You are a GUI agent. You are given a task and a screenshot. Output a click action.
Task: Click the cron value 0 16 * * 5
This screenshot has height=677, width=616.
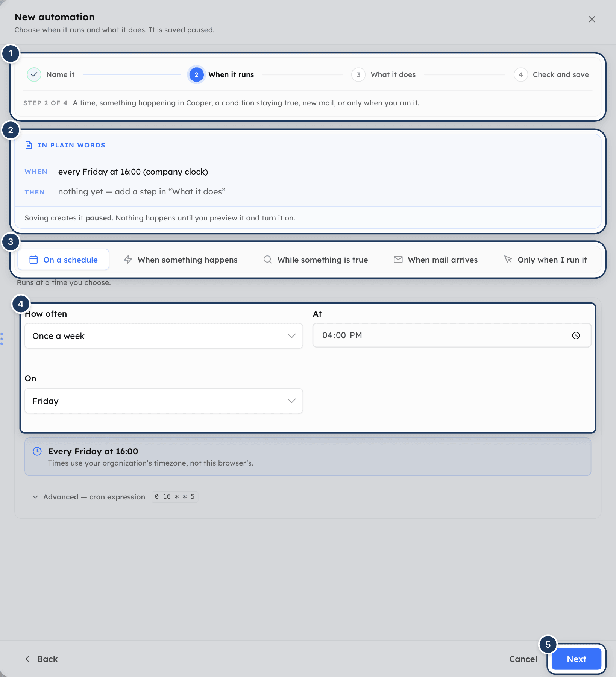[175, 497]
